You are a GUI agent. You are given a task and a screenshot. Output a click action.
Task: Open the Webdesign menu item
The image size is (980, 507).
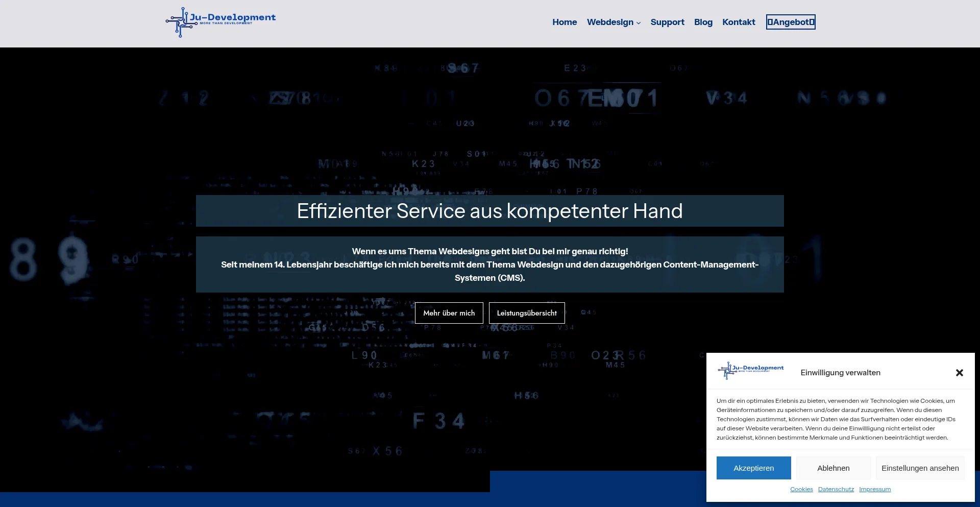click(x=610, y=22)
